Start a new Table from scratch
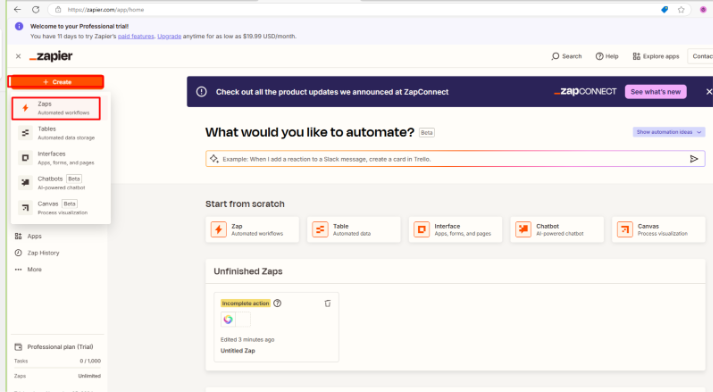 (353, 230)
